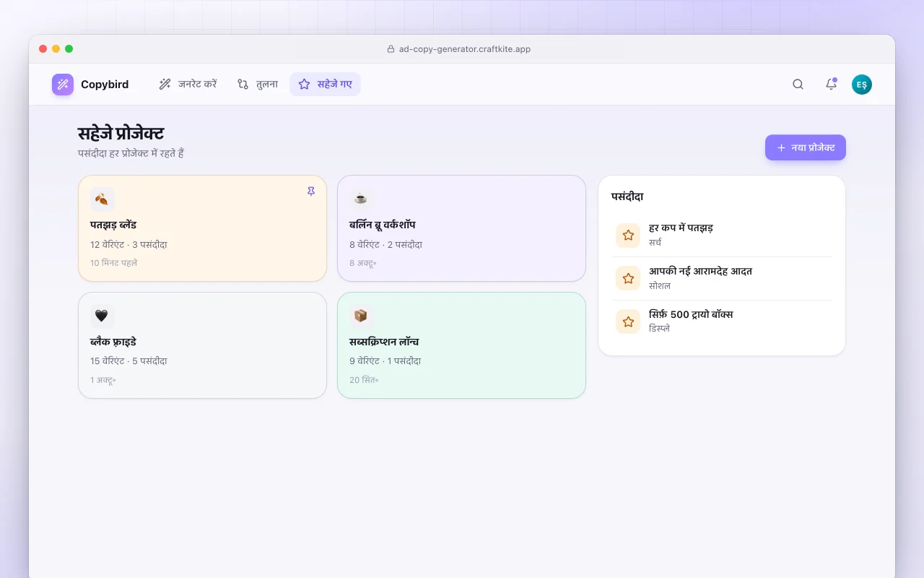Click the lock icon in address bar
This screenshot has height=578, width=924.
pyautogui.click(x=391, y=49)
